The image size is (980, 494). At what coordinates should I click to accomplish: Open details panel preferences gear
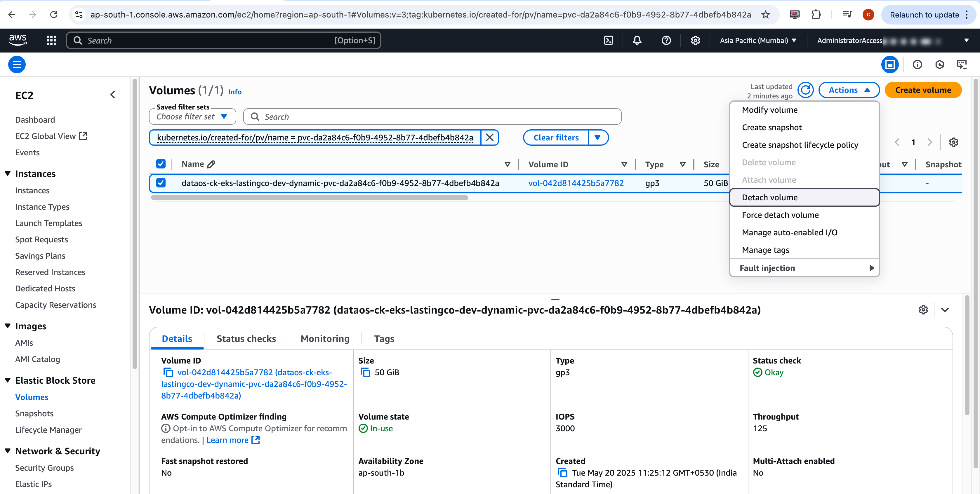coord(923,310)
